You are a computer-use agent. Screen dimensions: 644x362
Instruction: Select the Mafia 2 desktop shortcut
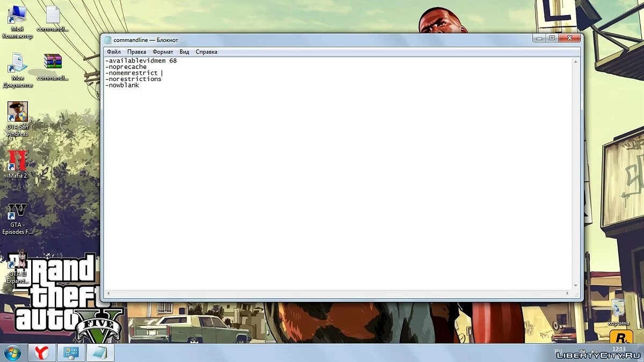pos(18,164)
